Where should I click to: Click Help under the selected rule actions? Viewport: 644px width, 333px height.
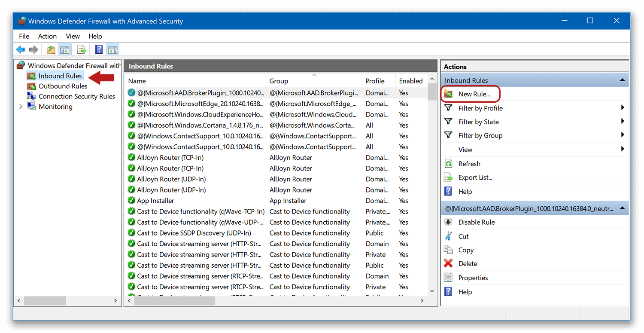pos(465,292)
